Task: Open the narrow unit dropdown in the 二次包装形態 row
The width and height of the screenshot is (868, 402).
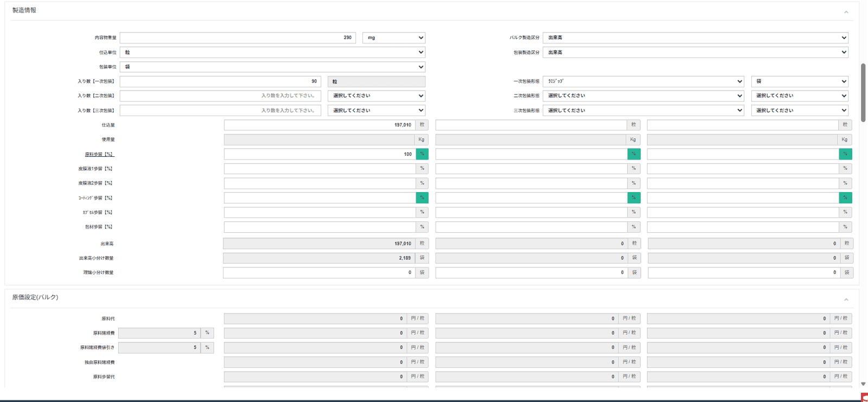Action: pos(800,96)
